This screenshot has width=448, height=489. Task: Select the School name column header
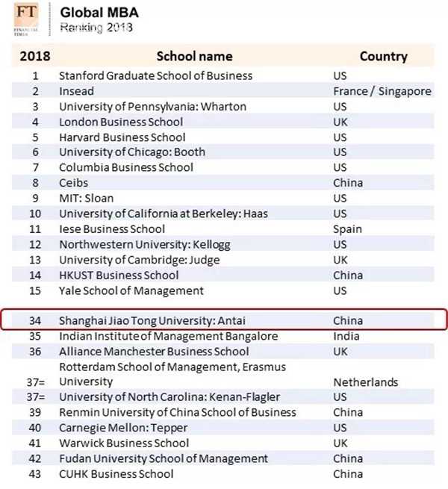tap(194, 57)
